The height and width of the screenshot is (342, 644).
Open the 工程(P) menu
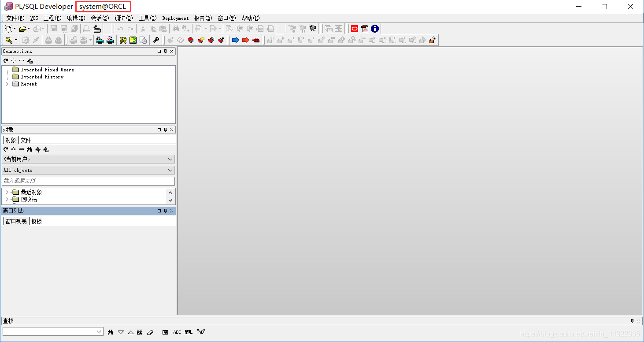52,18
